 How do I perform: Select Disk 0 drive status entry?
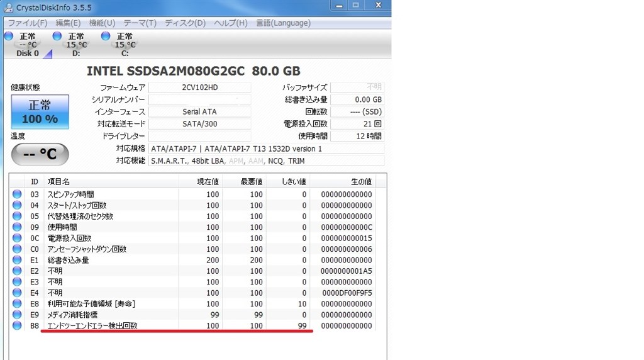pos(27,45)
